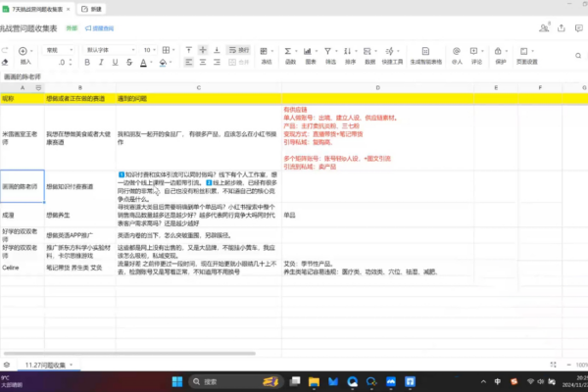Align text left
This screenshot has height=392, width=588.
pos(188,63)
